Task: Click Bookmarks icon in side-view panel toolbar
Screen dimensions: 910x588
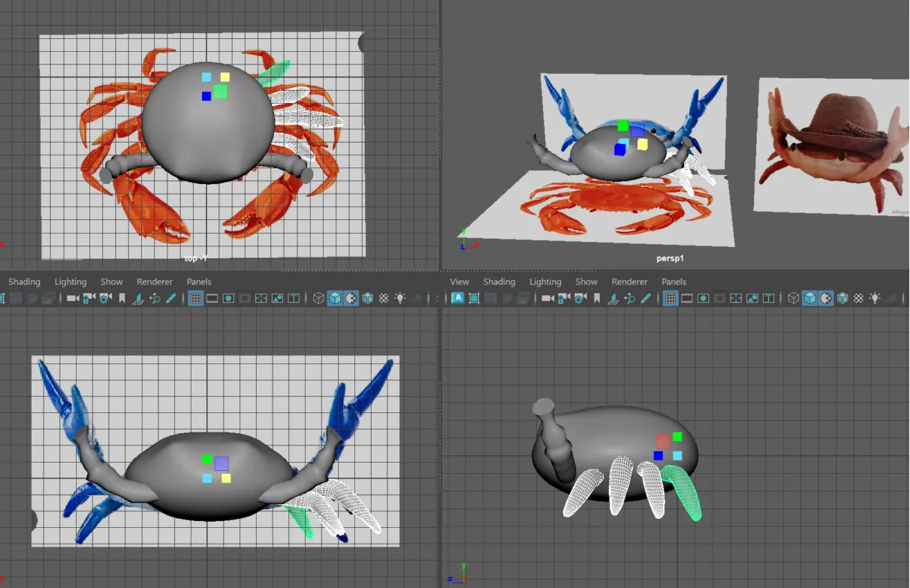Action: coord(597,298)
